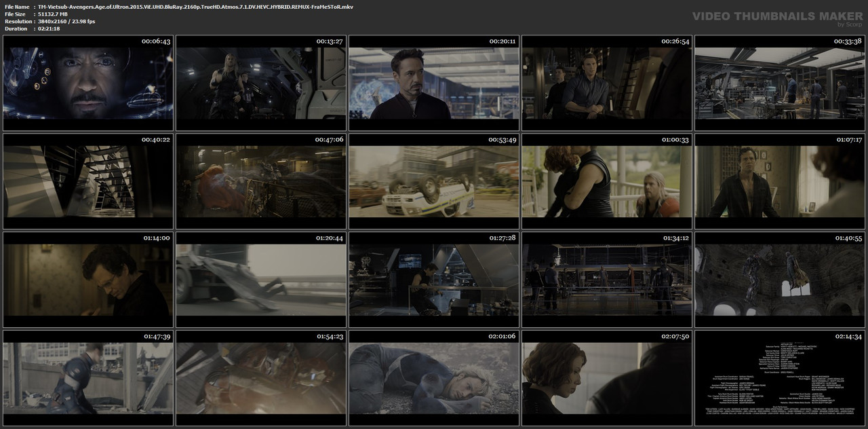View the thumbnail at 01:40:55

point(780,280)
